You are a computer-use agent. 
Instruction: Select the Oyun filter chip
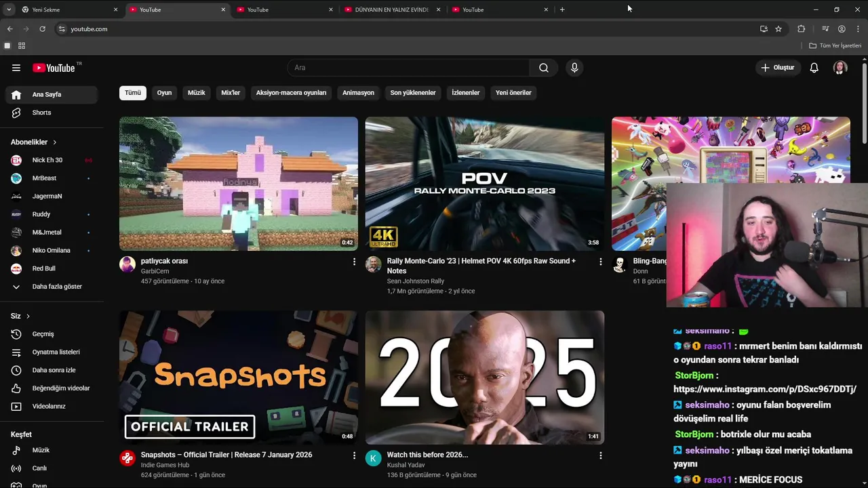point(165,93)
